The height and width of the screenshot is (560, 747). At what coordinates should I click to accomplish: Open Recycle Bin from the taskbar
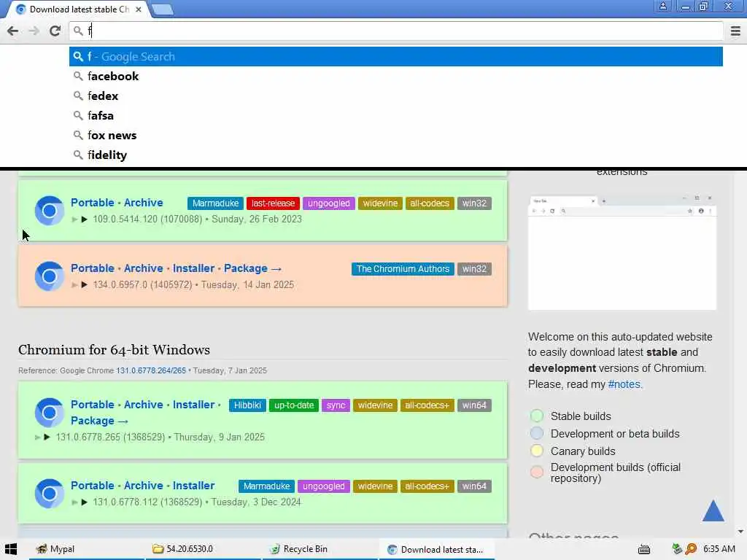click(x=320, y=549)
